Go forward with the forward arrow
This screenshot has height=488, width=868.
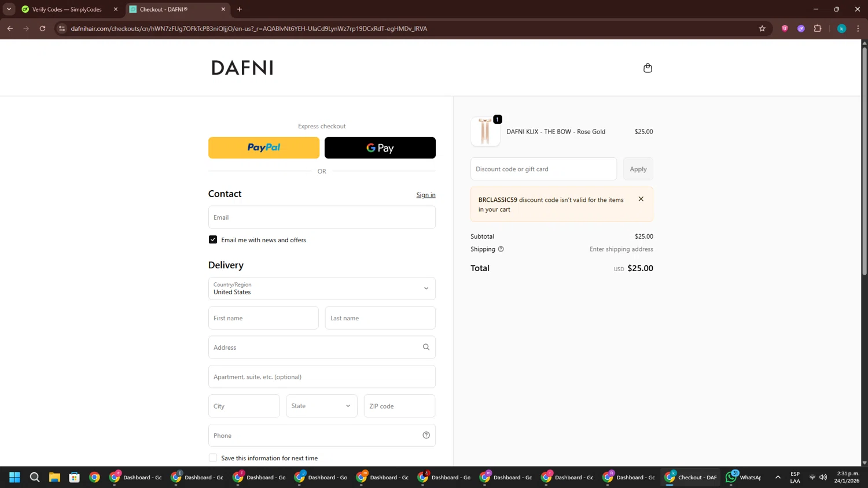coord(26,28)
